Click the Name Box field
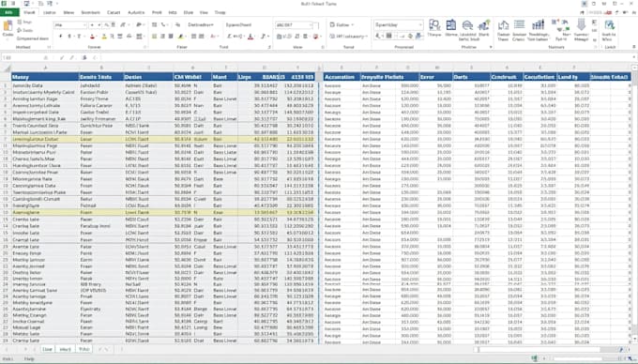The width and height of the screenshot is (638, 364). coord(24,58)
